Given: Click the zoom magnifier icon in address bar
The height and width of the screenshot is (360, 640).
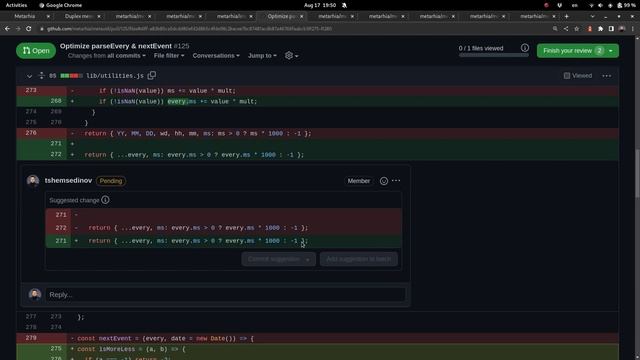Looking at the screenshot, I should point(555,29).
